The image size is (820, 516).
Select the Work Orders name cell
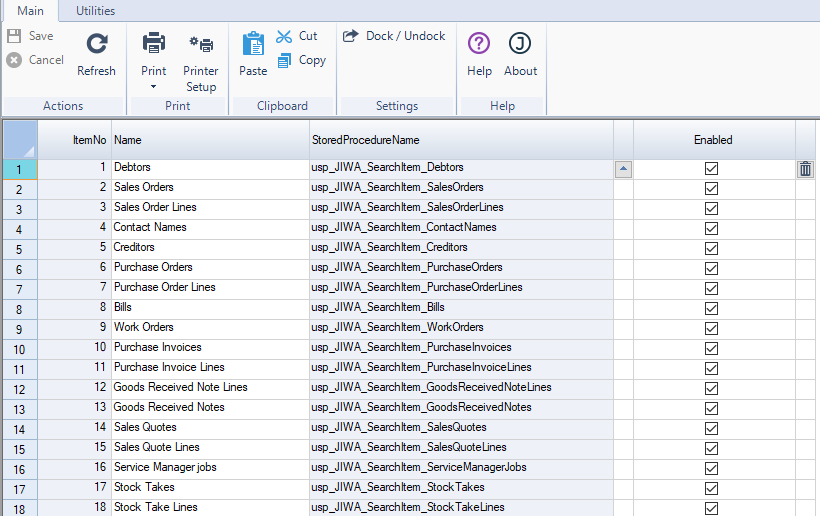pyautogui.click(x=210, y=328)
